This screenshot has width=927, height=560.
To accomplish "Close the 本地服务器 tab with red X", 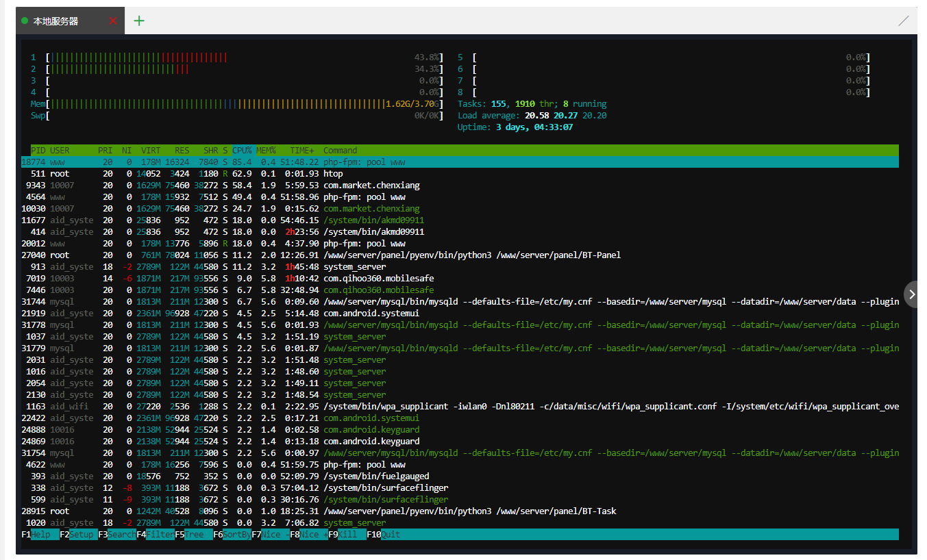I will 113,21.
